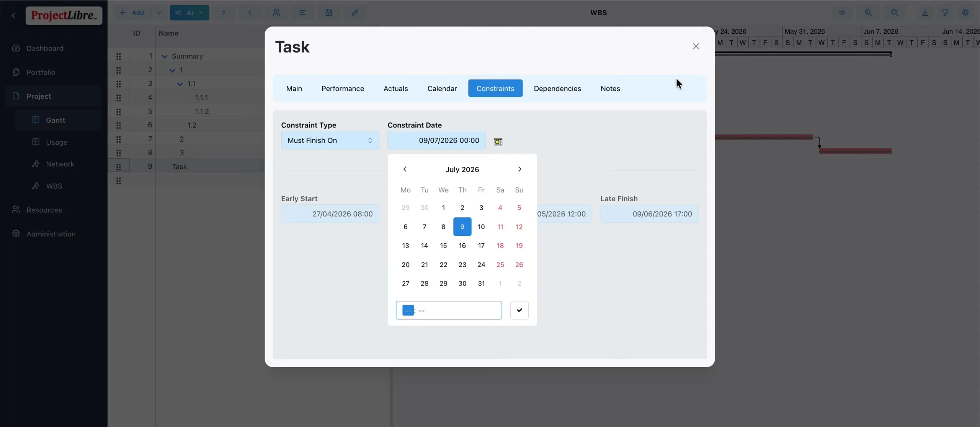Image resolution: width=980 pixels, height=427 pixels.
Task: Click the Late Finish date field
Action: (649, 214)
